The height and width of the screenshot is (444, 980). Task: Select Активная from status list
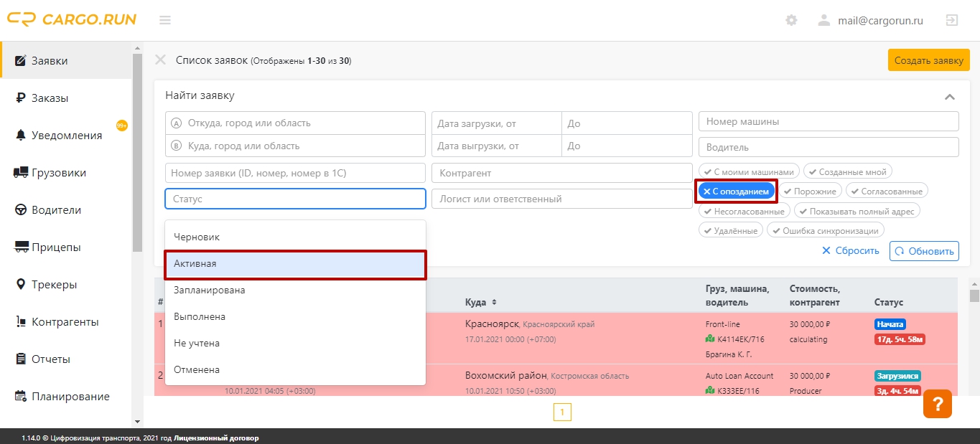[x=295, y=264]
